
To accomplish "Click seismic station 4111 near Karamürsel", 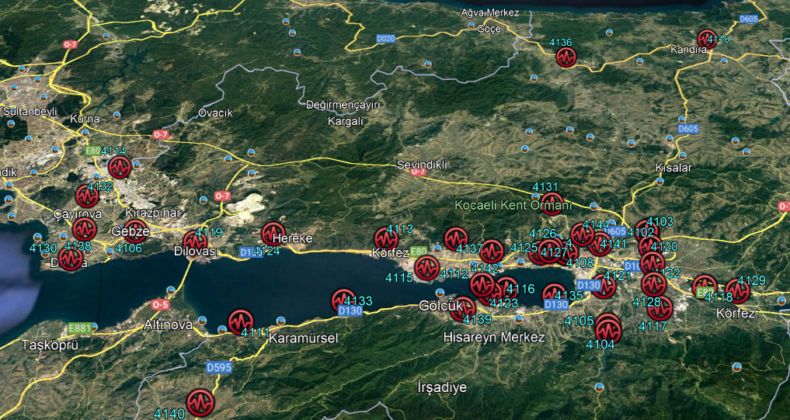I will 240,321.
